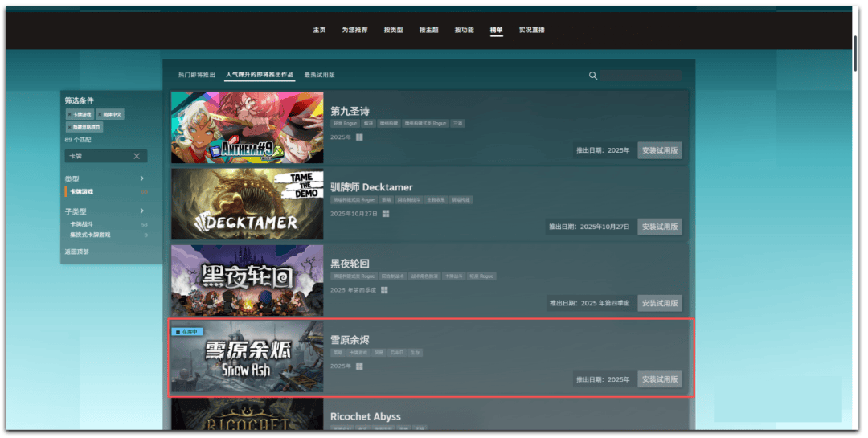The height and width of the screenshot is (438, 868).
Task: Install the demo for 雪原余烬
Action: 660,379
